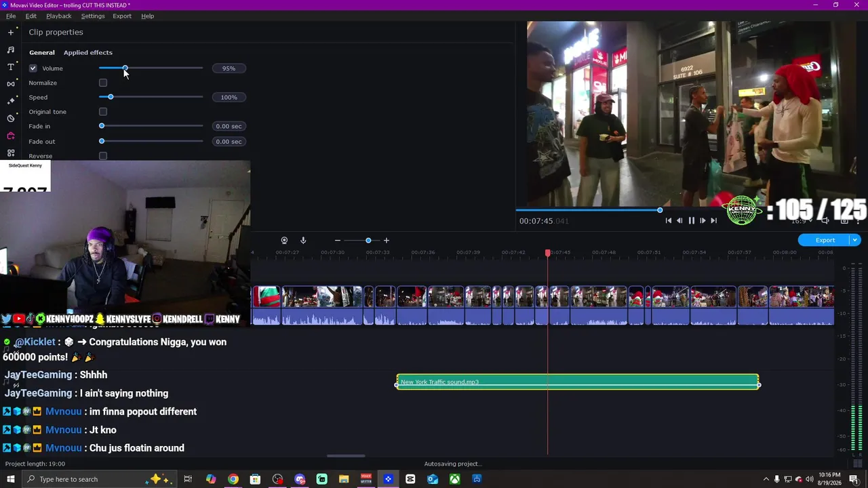The image size is (868, 488).
Task: Adjust the Volume slider handle
Action: (x=125, y=68)
